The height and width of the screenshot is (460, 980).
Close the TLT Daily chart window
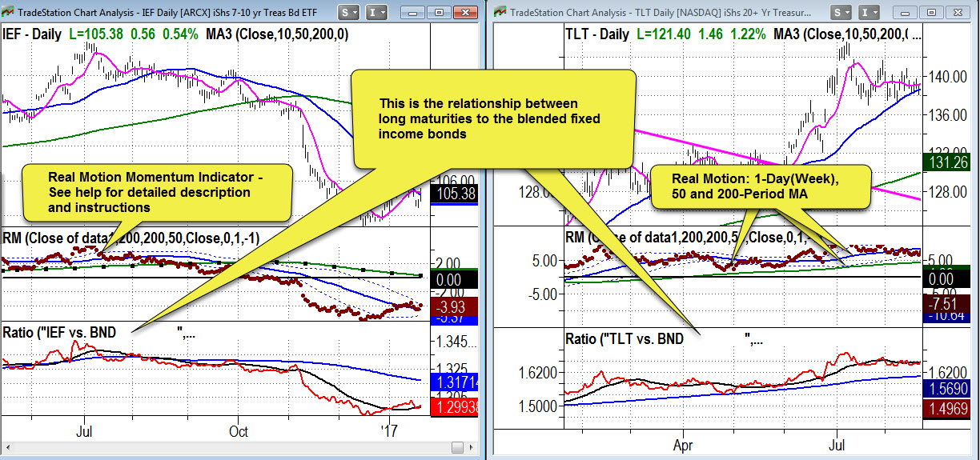[x=958, y=13]
